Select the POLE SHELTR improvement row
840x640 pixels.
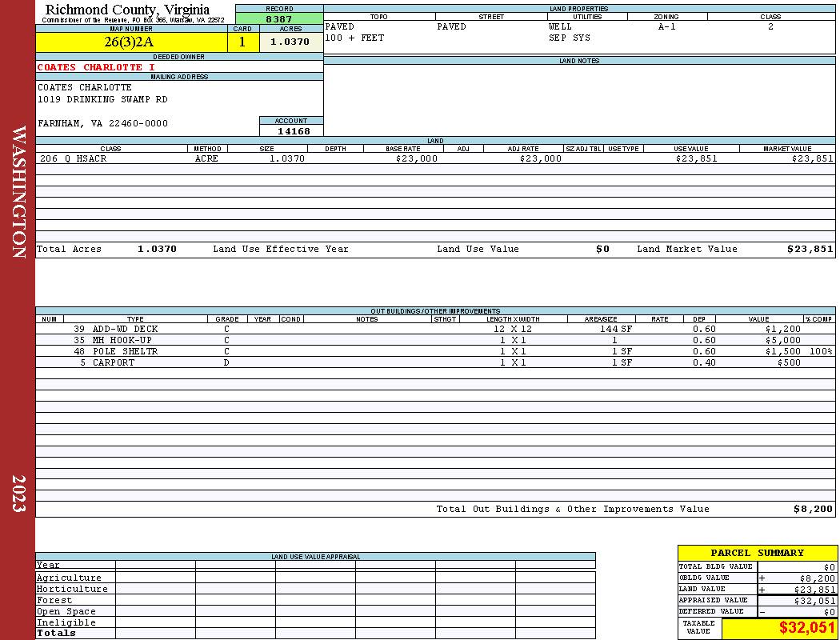435,352
